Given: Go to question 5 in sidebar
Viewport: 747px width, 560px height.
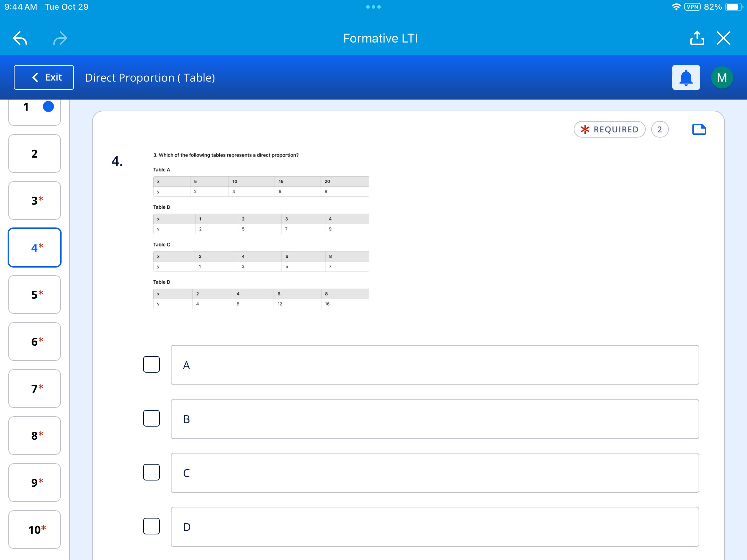Looking at the screenshot, I should 35,295.
